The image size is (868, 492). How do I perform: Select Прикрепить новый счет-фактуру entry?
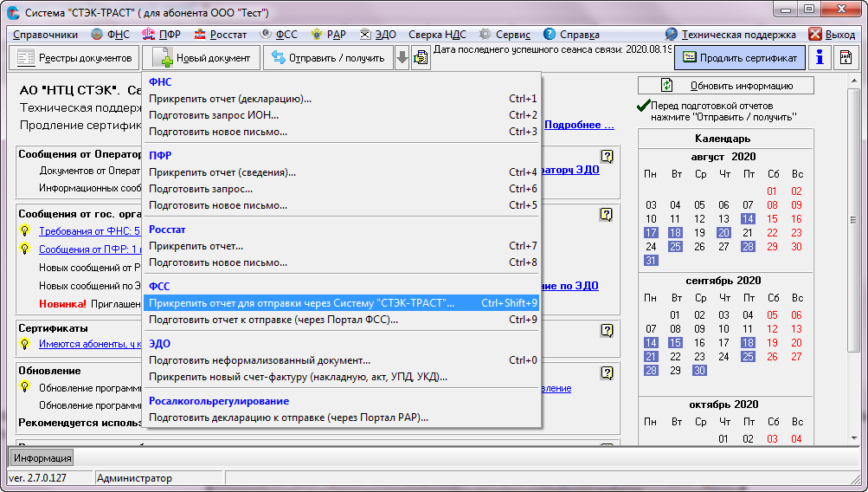coord(342,377)
